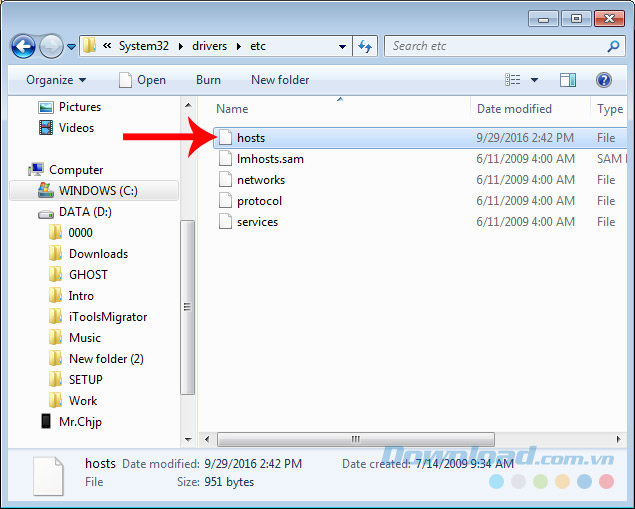Sort by Date modified column

tap(514, 109)
